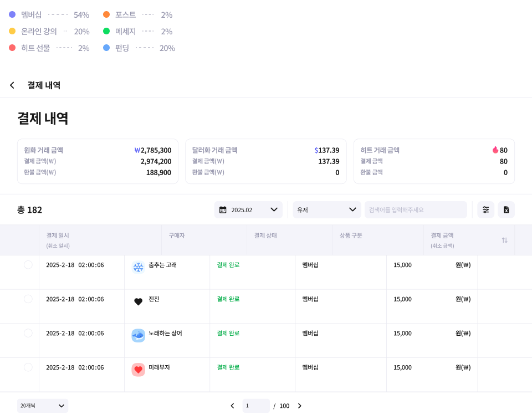Viewport: 532px width, 420px height.
Task: Select the 미래부자 row checkbox
Action: tap(28, 367)
